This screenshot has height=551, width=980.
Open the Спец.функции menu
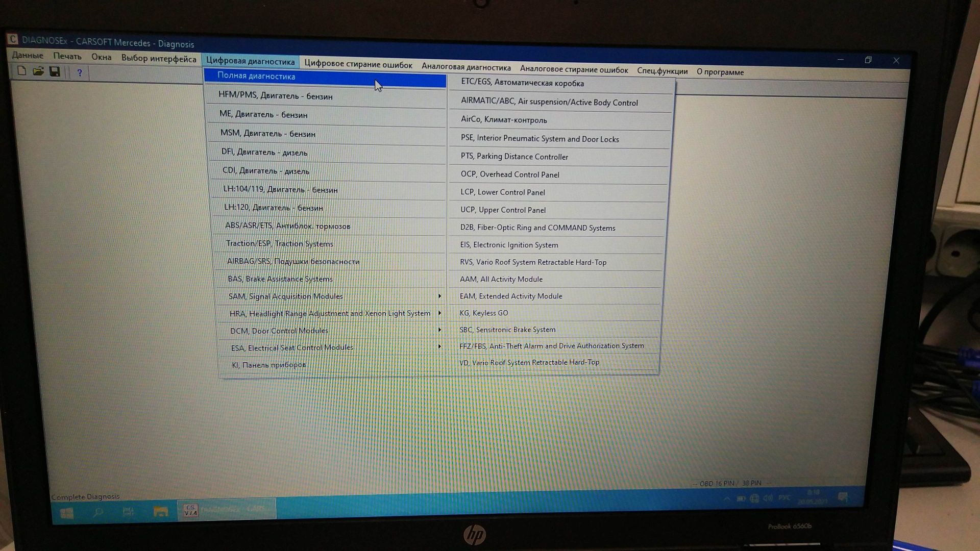tap(662, 71)
